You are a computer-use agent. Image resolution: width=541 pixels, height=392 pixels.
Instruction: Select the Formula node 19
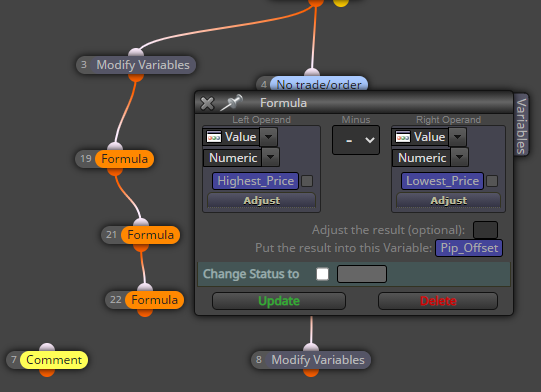(x=115, y=159)
